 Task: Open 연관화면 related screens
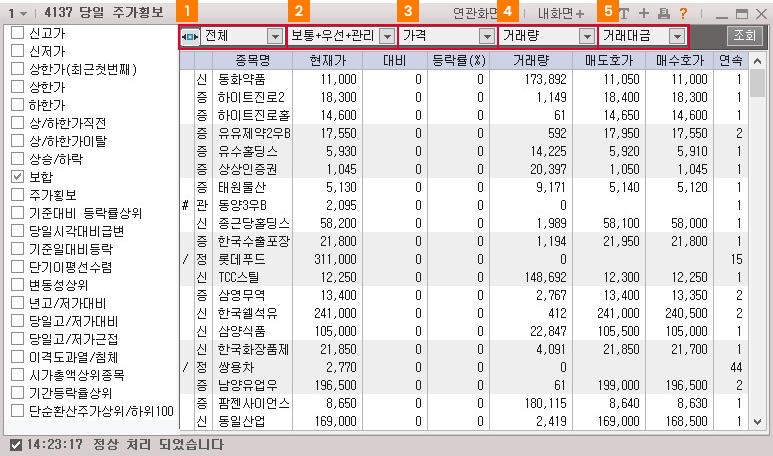[476, 13]
